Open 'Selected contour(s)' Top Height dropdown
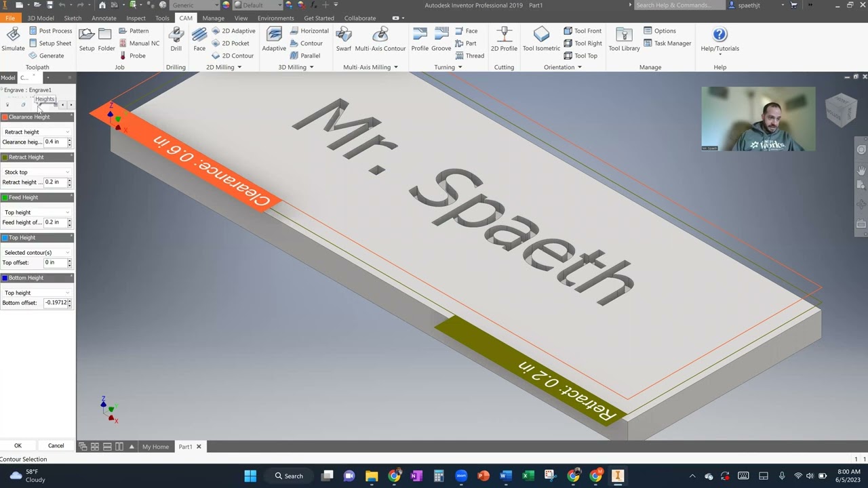The image size is (868, 488). [37, 252]
